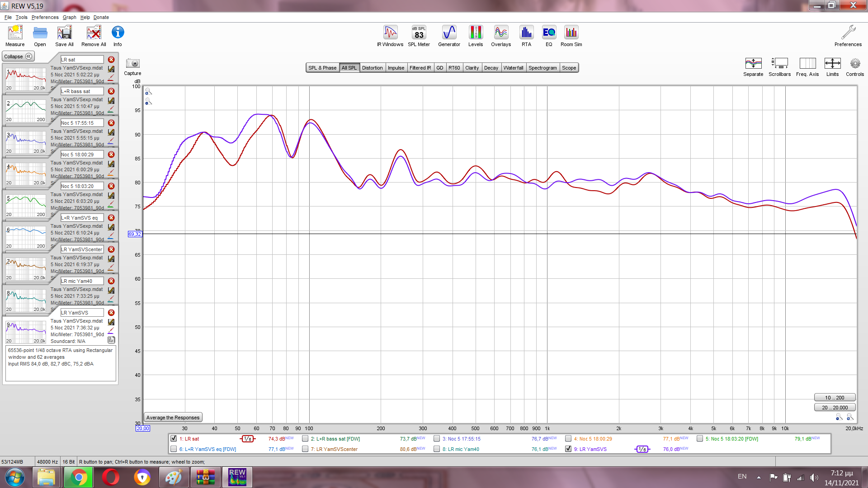Screen dimensions: 868x488
Task: Open the Graph menu
Action: tap(69, 17)
